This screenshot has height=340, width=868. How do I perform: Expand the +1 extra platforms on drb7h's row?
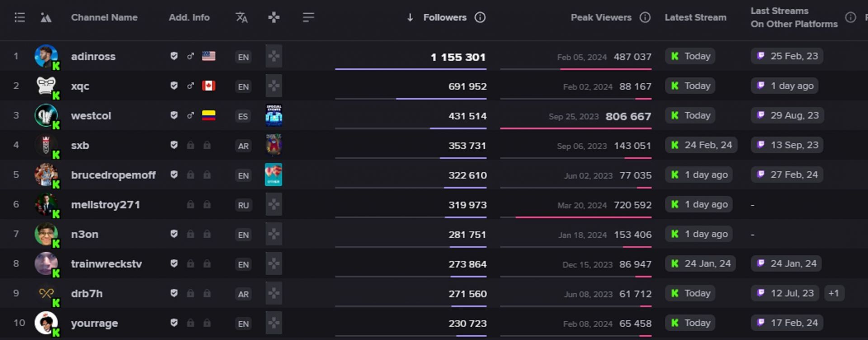[833, 293]
